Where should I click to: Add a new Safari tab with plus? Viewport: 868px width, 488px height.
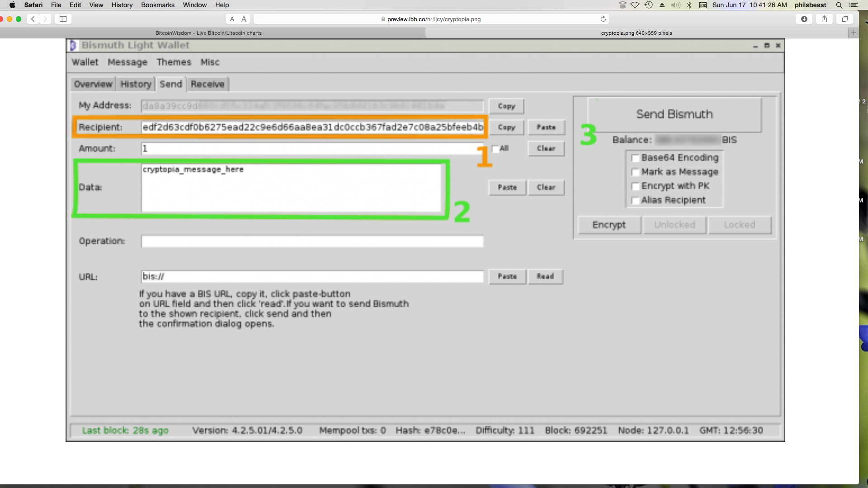tap(854, 33)
